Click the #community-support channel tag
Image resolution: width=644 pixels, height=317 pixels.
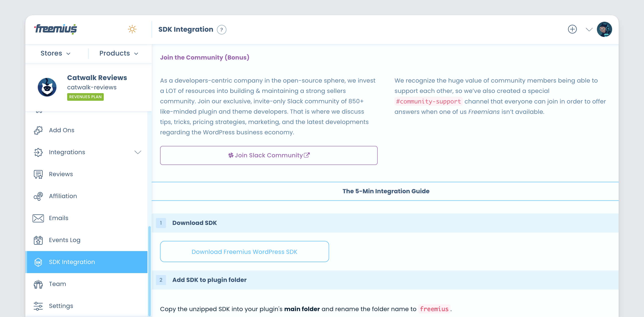tap(428, 102)
